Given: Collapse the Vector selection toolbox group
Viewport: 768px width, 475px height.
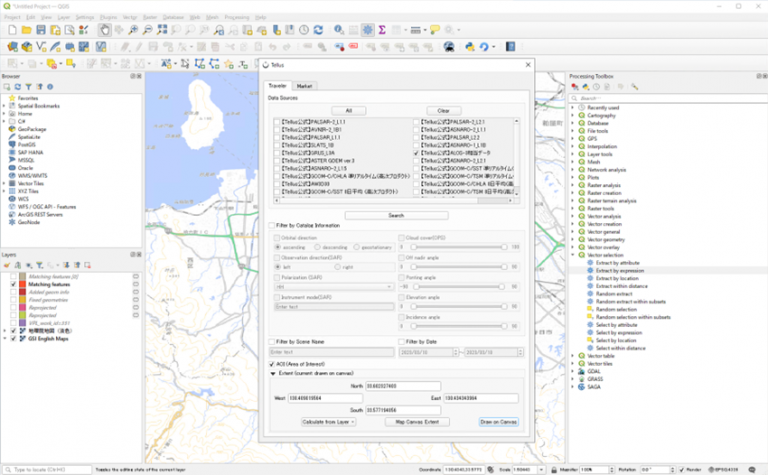Looking at the screenshot, I should [x=573, y=255].
